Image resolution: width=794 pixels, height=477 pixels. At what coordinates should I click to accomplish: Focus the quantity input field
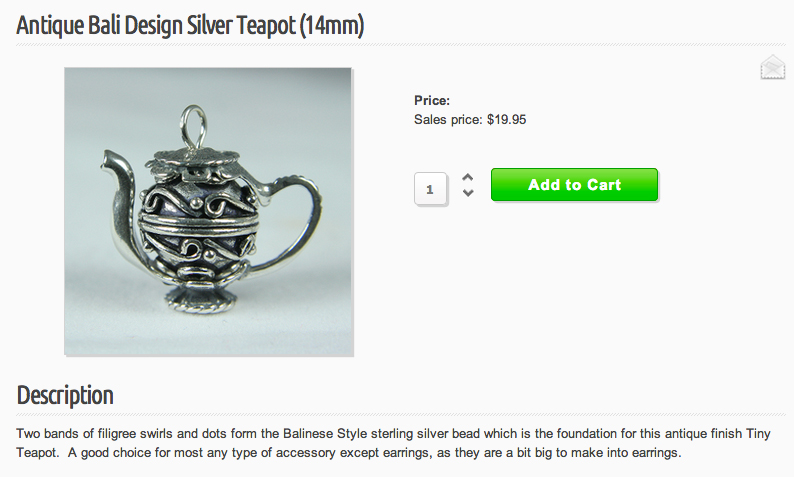pos(430,189)
